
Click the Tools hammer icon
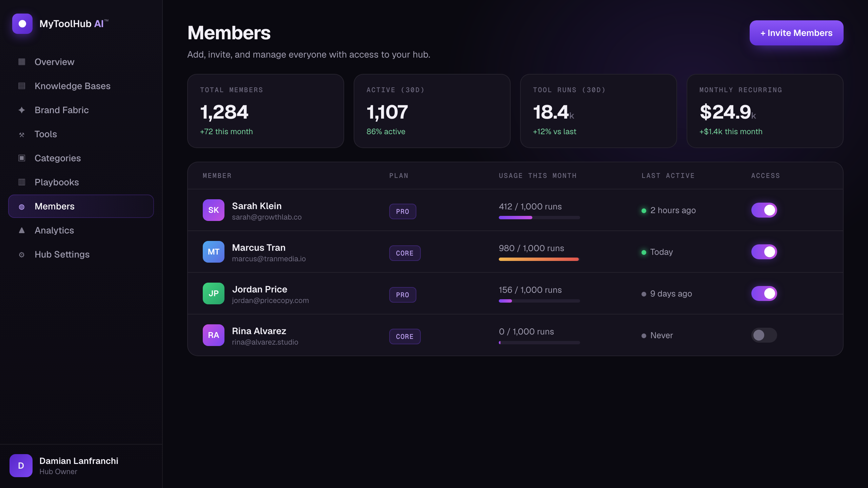pos(22,135)
